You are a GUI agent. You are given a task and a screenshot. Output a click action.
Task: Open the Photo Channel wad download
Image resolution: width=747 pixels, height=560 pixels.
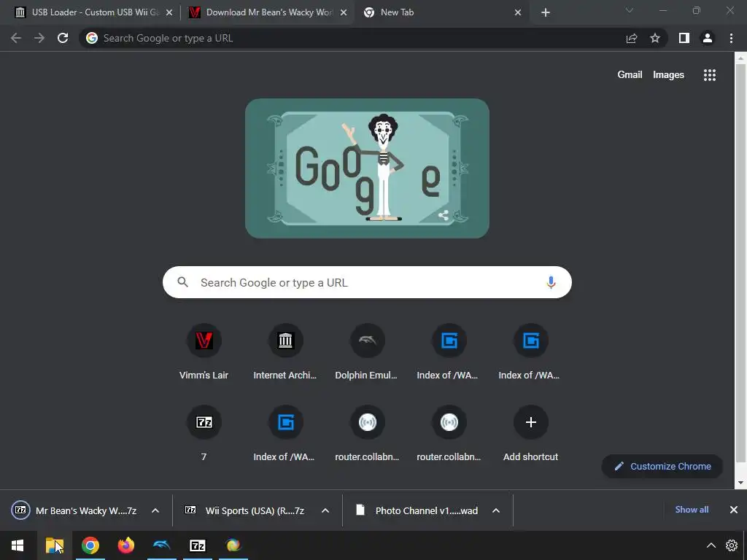[417, 510]
